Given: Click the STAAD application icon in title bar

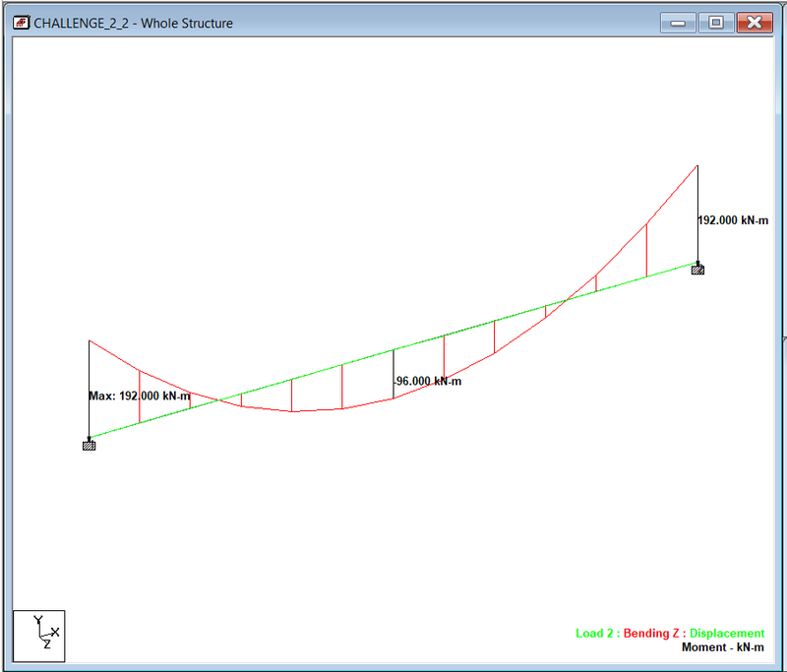Looking at the screenshot, I should click(21, 23).
